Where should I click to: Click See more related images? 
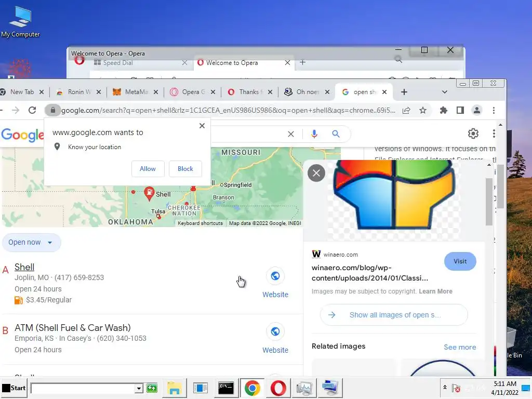pos(460,347)
